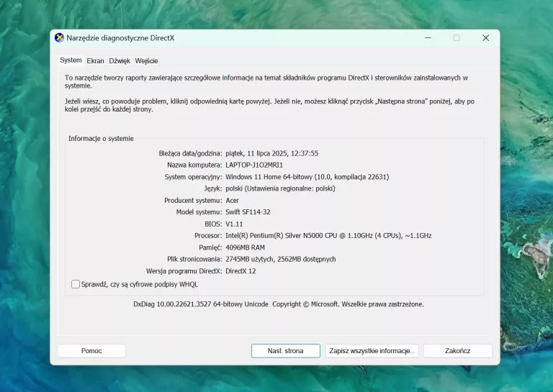Click the date value piątek, 11 lipca 2025
Screen dimensions: 553x392
272,153
